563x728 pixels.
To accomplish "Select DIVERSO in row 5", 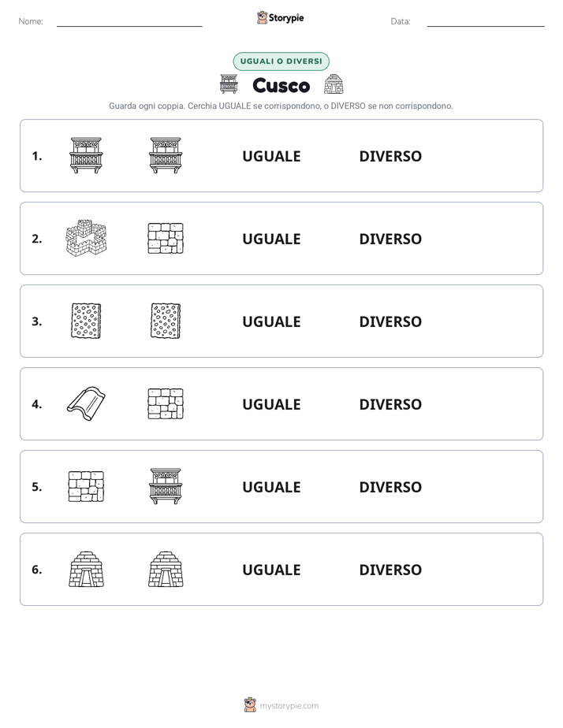I will click(390, 487).
